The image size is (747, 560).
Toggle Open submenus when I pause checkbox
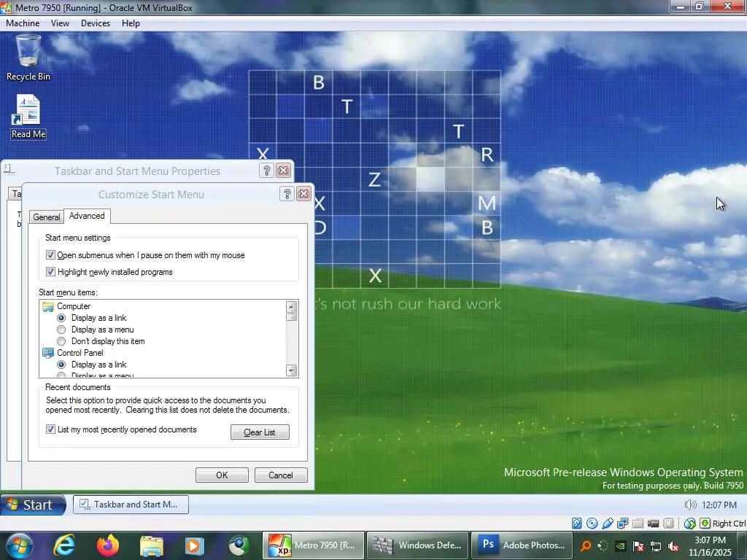point(50,254)
